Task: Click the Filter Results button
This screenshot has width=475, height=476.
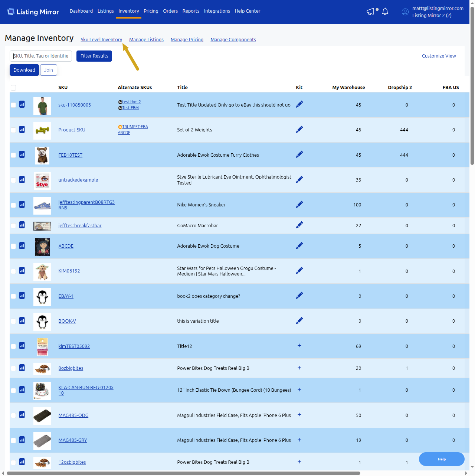Action: pos(94,56)
